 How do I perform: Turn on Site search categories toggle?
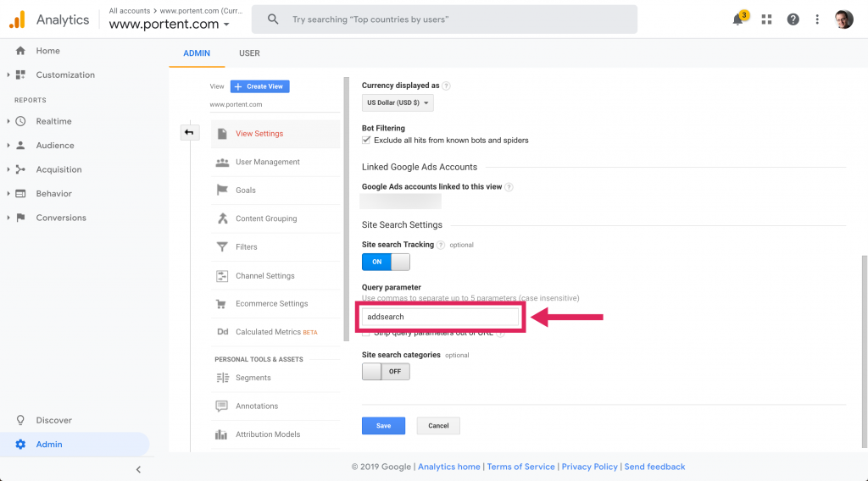(386, 372)
